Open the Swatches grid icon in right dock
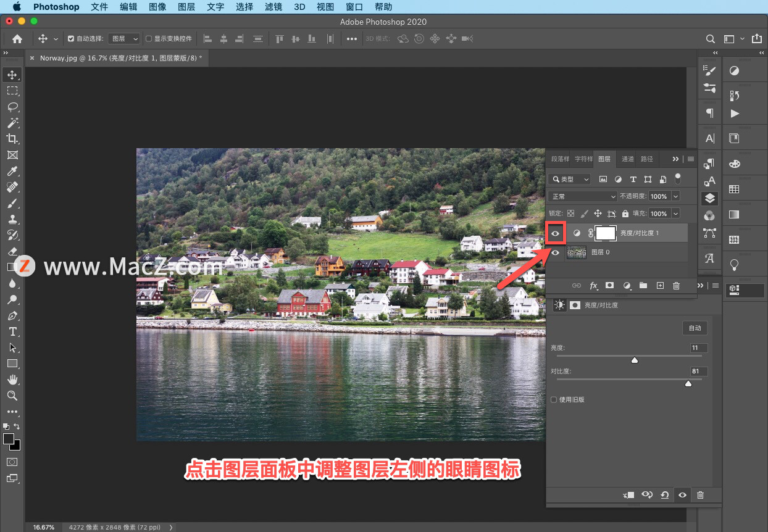768x532 pixels. pos(734,189)
